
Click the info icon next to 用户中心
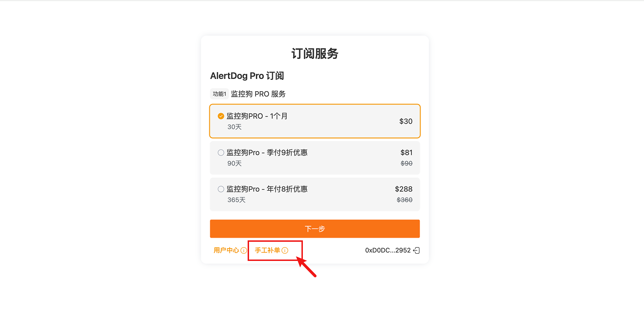pos(243,250)
